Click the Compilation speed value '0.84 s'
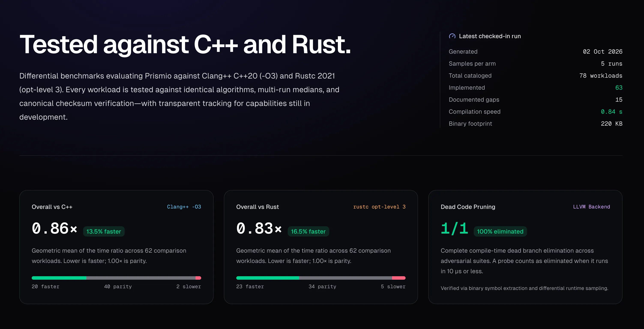 point(611,112)
